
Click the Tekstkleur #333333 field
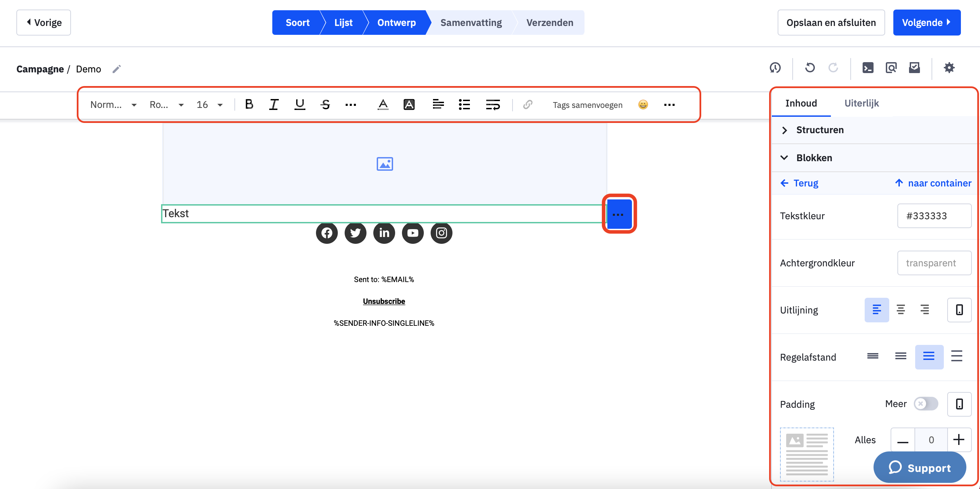coord(934,215)
